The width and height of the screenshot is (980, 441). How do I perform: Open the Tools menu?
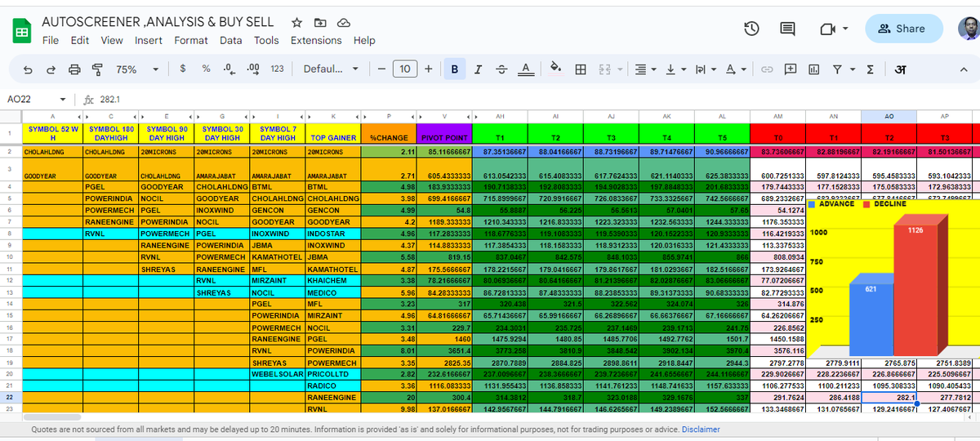266,40
